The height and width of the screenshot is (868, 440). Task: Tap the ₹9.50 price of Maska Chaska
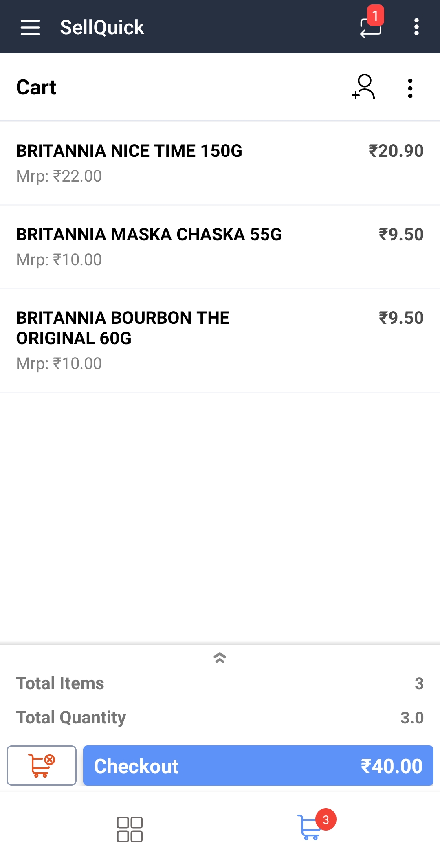401,235
